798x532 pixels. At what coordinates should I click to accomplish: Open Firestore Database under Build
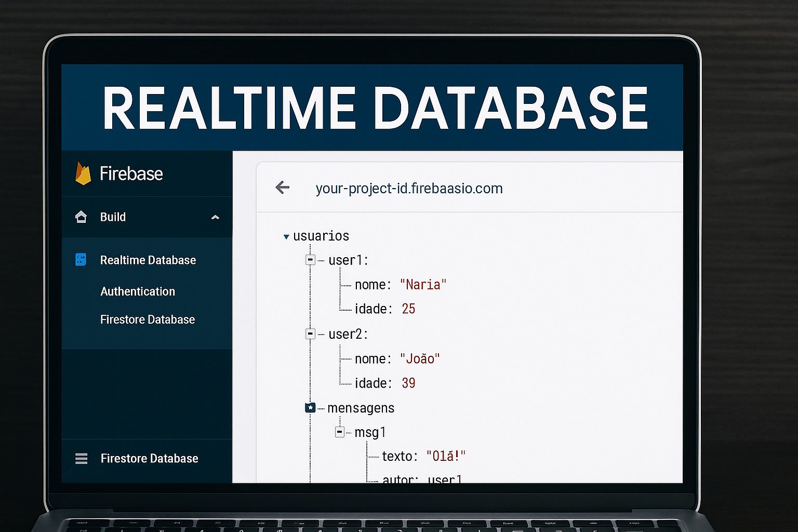(x=147, y=320)
